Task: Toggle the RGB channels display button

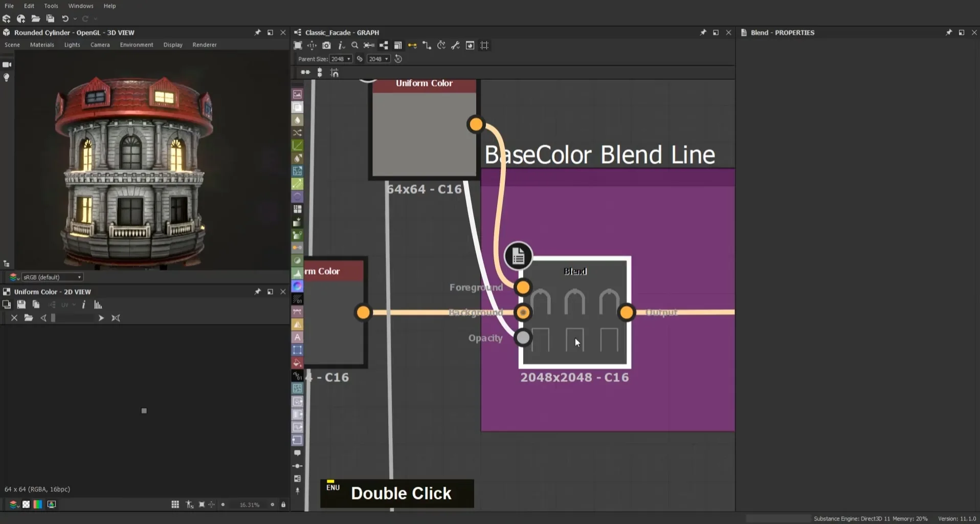Action: pos(38,505)
